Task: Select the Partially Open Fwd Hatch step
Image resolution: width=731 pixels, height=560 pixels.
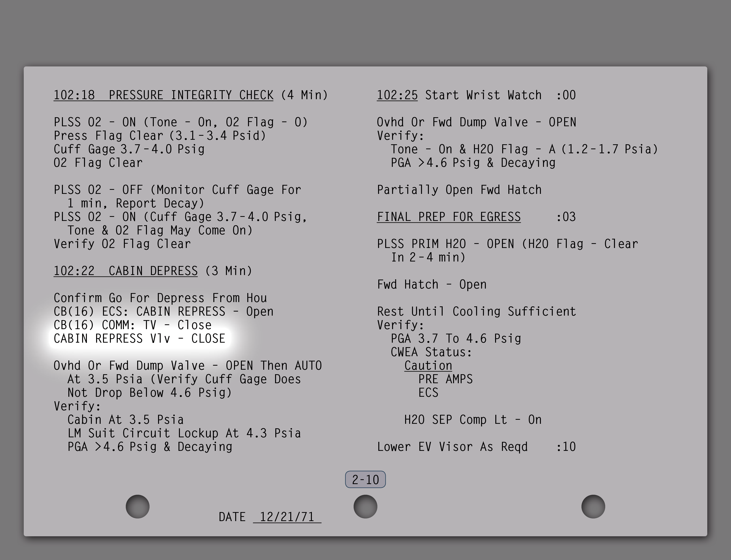Action: pyautogui.click(x=459, y=190)
